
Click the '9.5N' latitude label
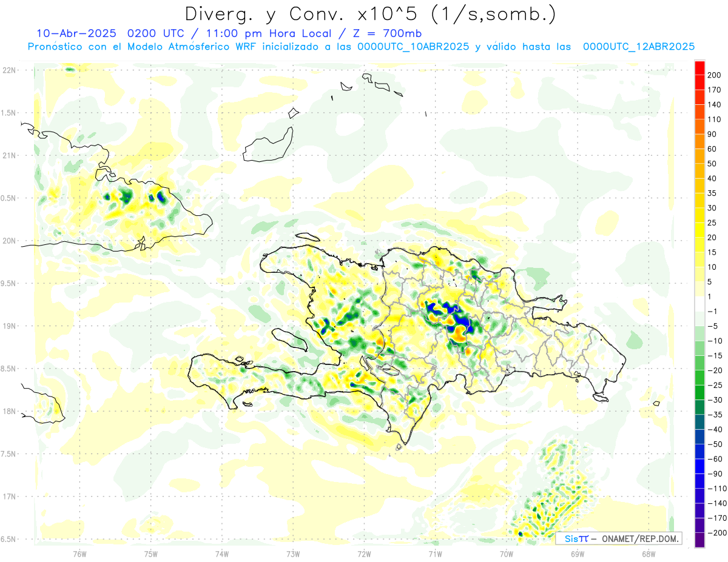point(9,283)
